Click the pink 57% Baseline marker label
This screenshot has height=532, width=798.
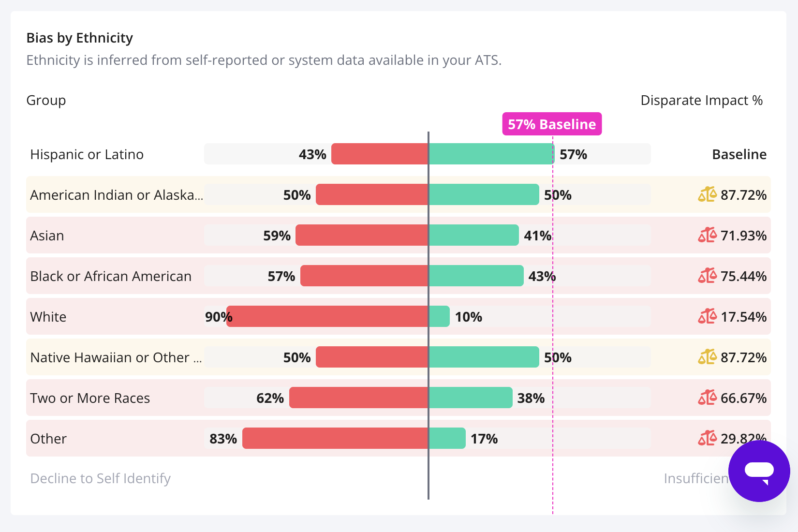pyautogui.click(x=552, y=124)
